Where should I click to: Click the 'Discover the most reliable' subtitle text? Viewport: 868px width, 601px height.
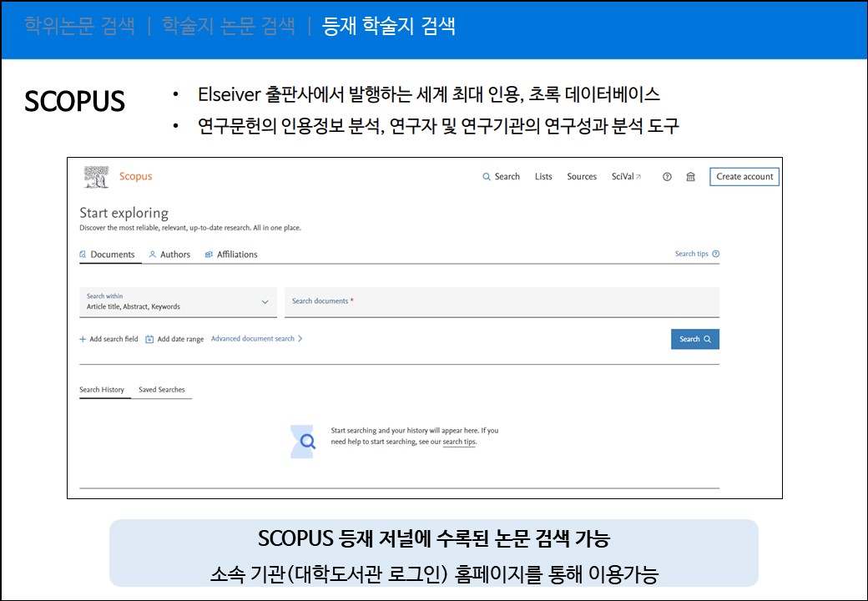[x=190, y=228]
